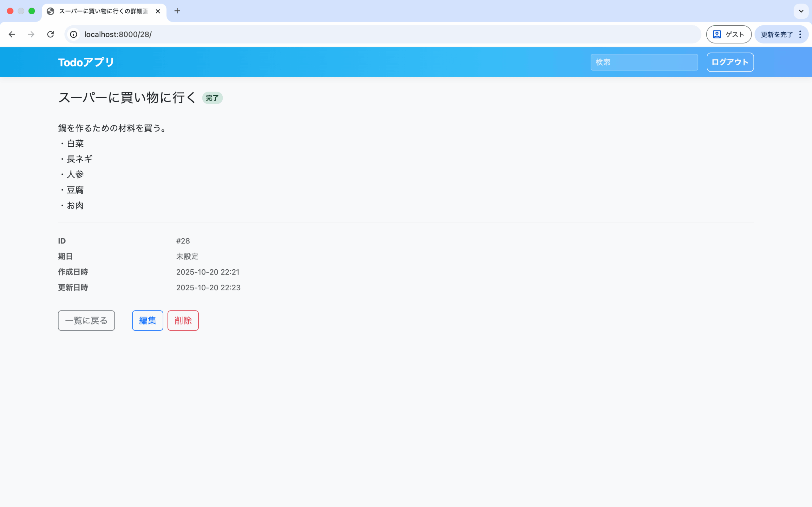This screenshot has width=812, height=507.
Task: Go back with 一覧に戻る button
Action: (86, 320)
